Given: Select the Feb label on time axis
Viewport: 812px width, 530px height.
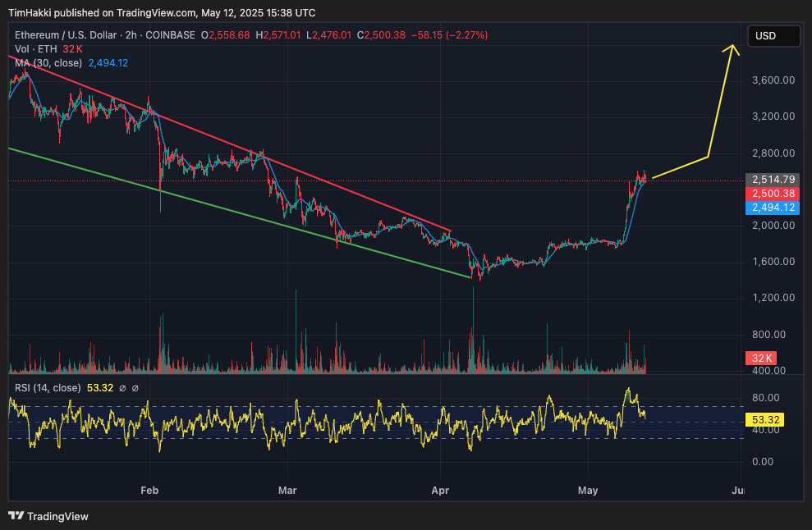Looking at the screenshot, I should (x=149, y=490).
